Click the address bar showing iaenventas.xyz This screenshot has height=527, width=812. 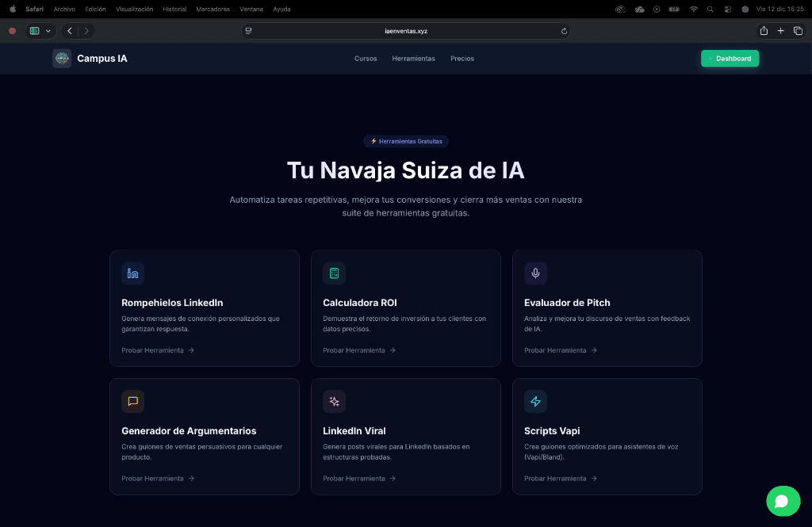coord(405,31)
